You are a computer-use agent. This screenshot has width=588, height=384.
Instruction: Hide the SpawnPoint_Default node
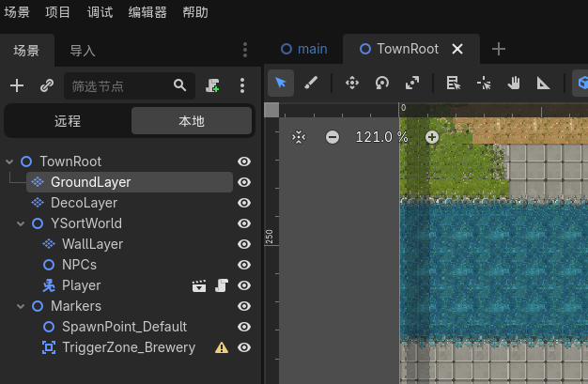click(x=244, y=327)
